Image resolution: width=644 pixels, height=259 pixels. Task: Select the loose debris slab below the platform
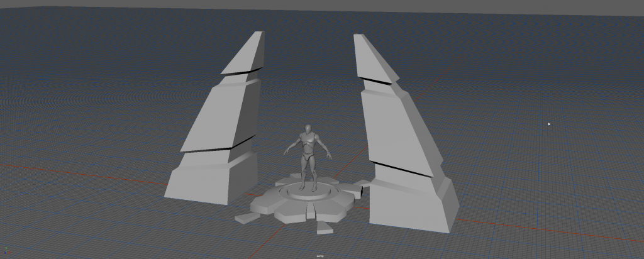point(325,228)
